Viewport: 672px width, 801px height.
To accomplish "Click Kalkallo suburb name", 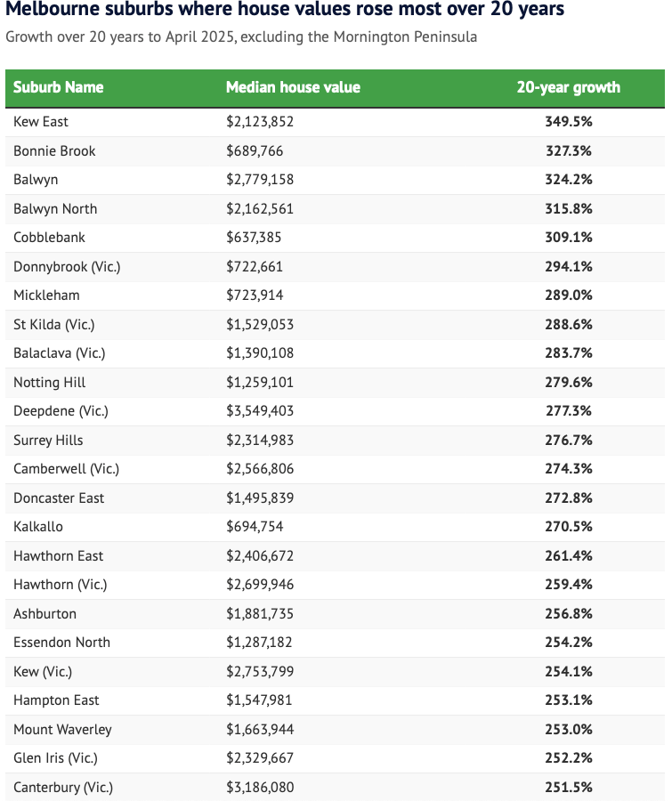I will [x=38, y=527].
